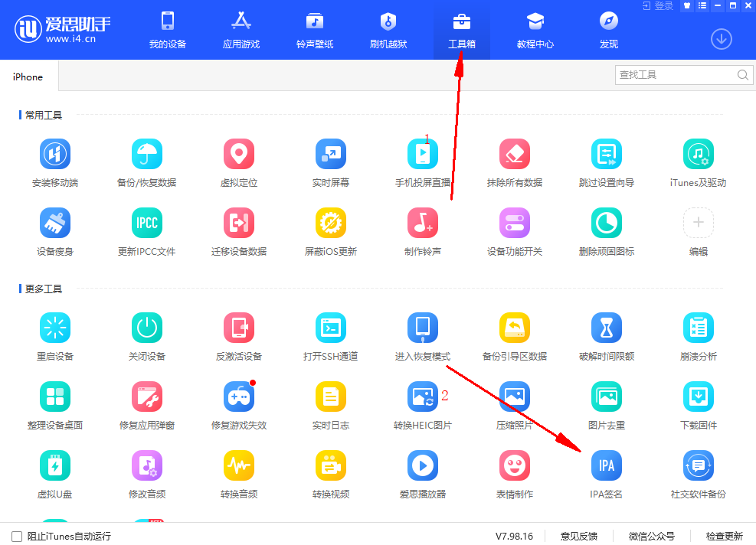756x545 pixels.
Task: Click 检查更新 button
Action: click(724, 536)
